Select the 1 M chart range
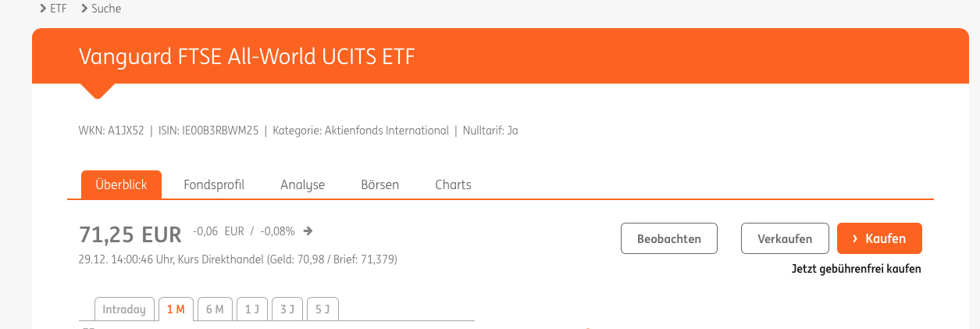 pos(176,309)
